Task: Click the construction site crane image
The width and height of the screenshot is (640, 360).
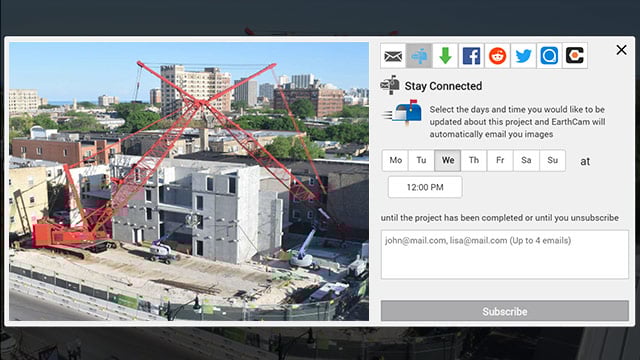Action: 189,181
